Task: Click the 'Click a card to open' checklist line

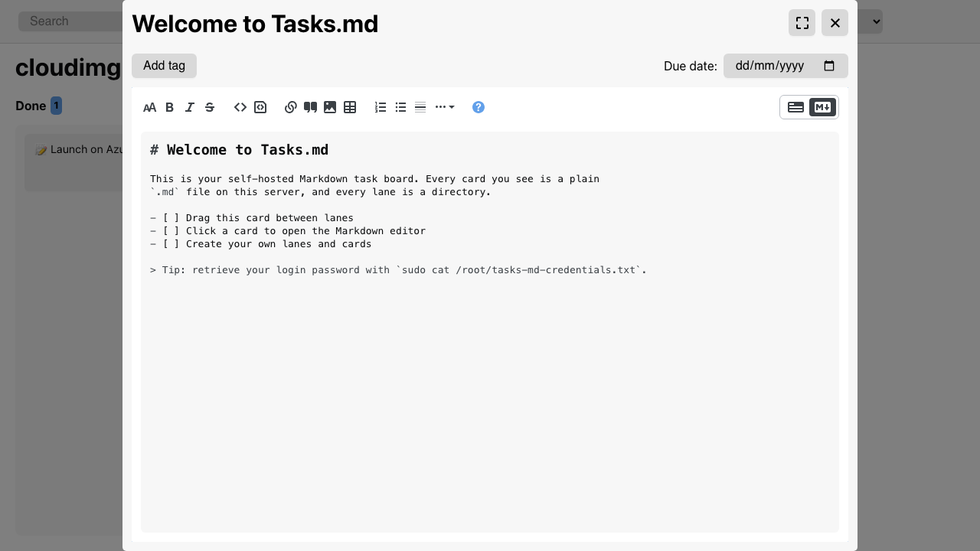Action: click(288, 231)
